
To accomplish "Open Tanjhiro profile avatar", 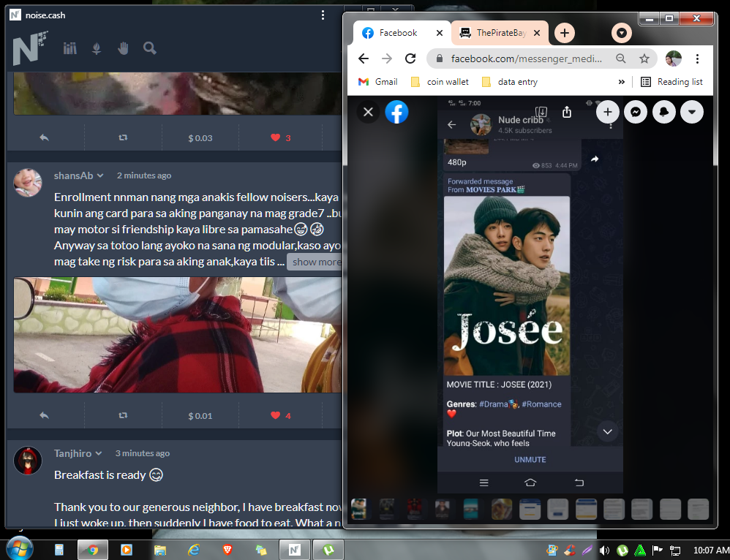I will (x=28, y=461).
